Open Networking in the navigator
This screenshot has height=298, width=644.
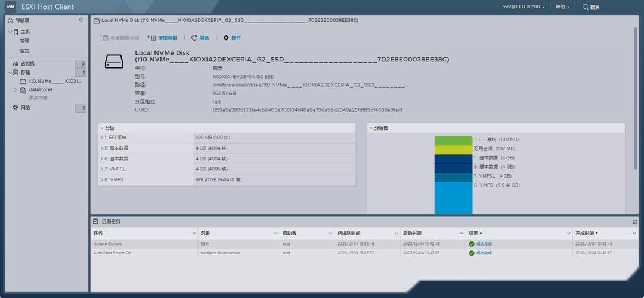point(26,108)
